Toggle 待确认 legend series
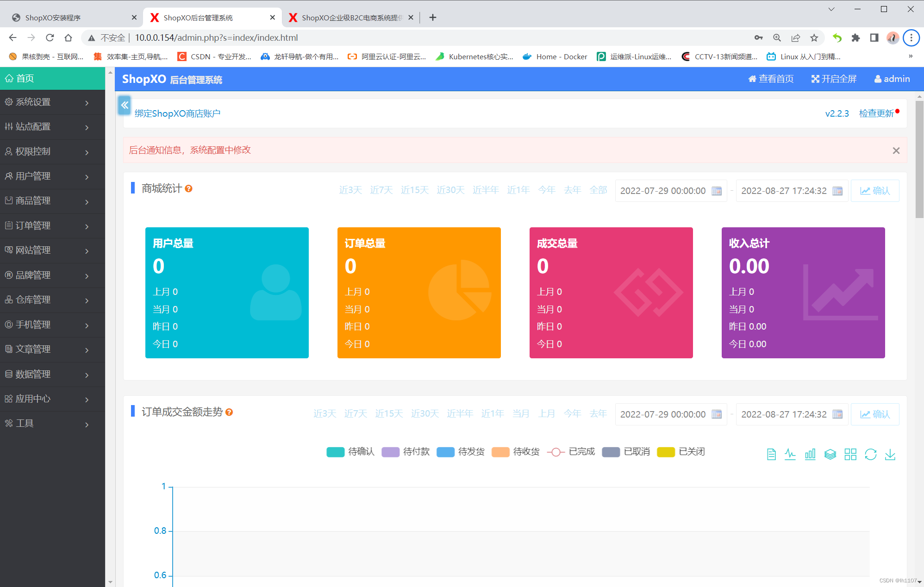This screenshot has width=924, height=587. coord(350,452)
